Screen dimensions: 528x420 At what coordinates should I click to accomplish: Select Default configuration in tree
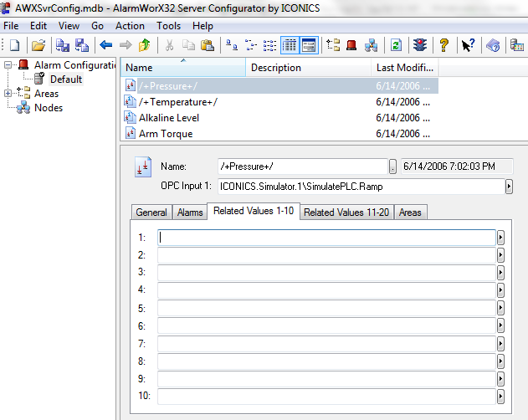66,79
